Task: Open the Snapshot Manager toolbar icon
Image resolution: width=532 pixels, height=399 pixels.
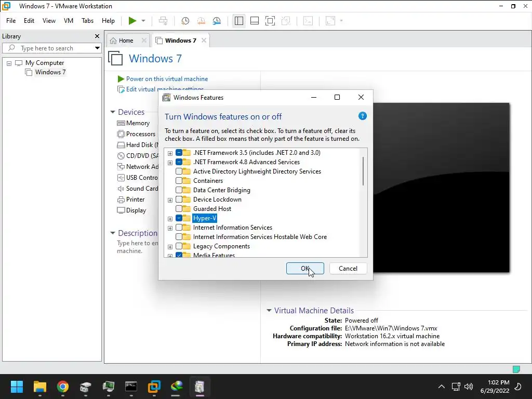Action: pos(217,21)
